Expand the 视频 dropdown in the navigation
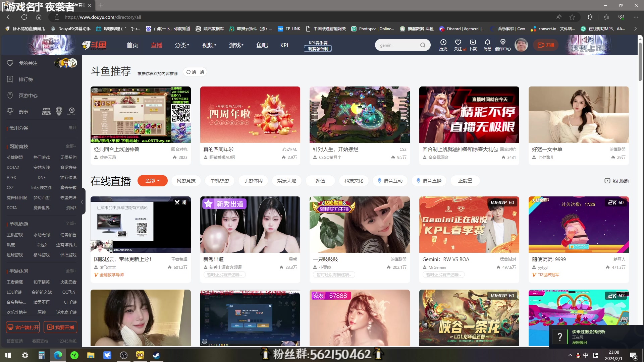The height and width of the screenshot is (362, 644). [x=209, y=45]
